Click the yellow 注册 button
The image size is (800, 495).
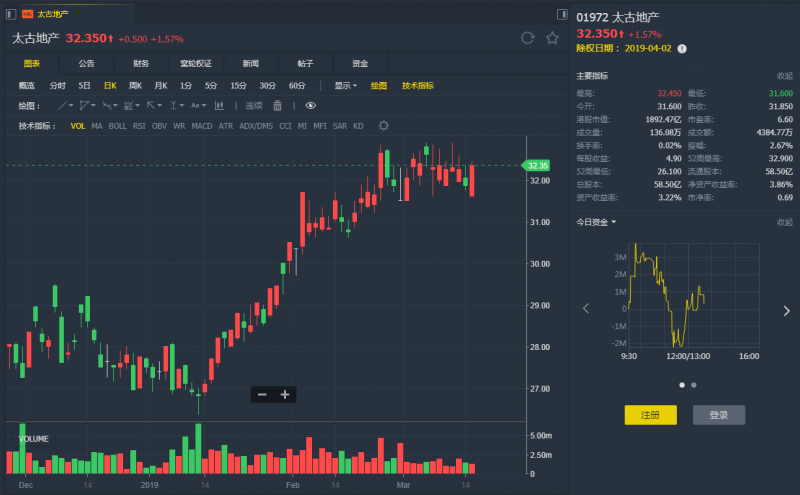tap(650, 415)
